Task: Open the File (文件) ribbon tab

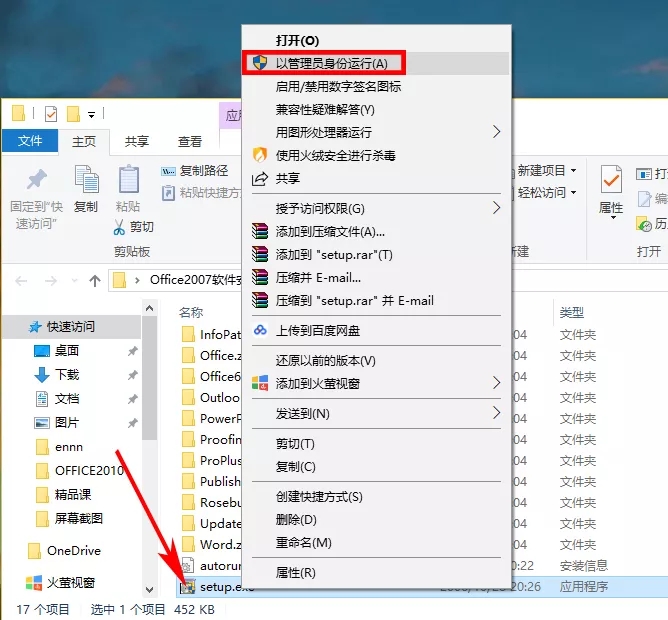Action: 30,141
